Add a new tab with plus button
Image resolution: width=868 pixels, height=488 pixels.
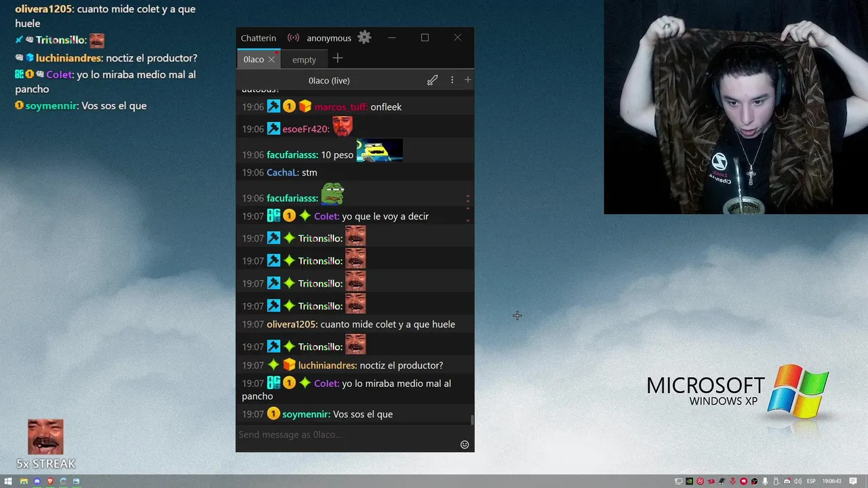(x=337, y=58)
